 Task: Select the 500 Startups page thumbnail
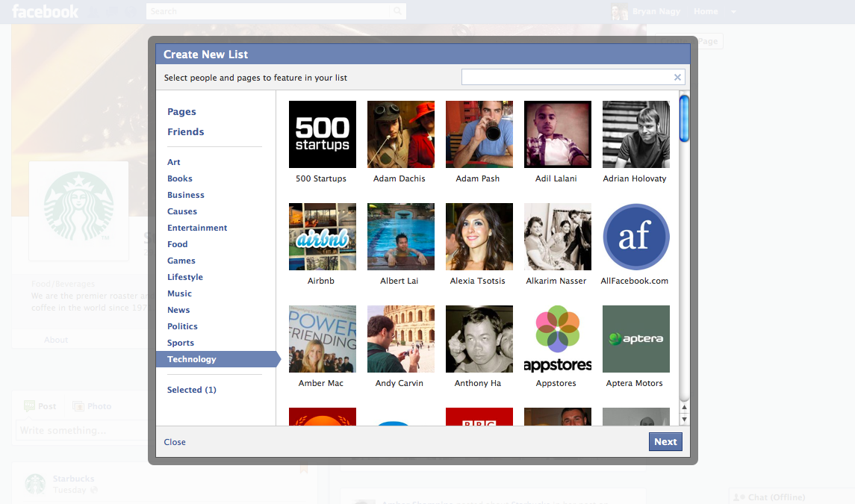pos(323,134)
